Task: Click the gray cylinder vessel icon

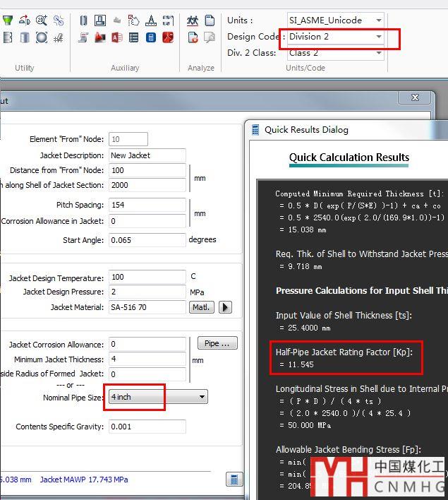Action: 25,37
